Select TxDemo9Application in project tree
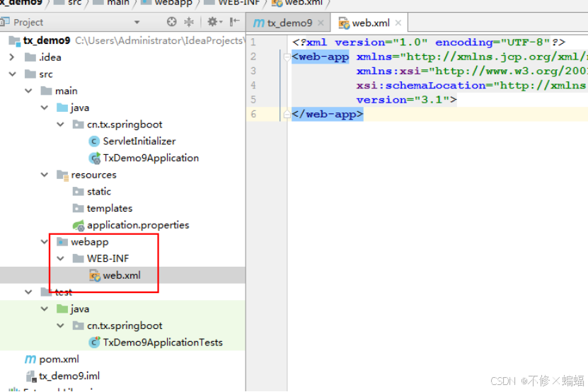Screen dimensions: 588x392 [151, 158]
